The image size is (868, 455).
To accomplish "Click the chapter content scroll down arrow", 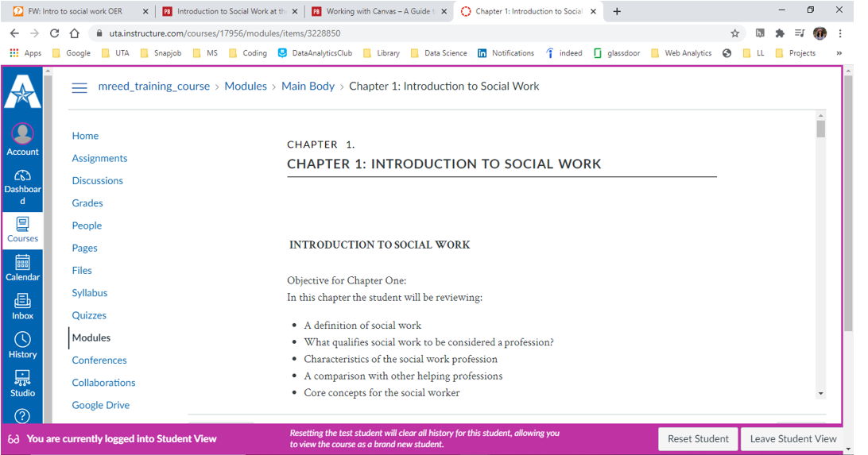I will [x=821, y=394].
